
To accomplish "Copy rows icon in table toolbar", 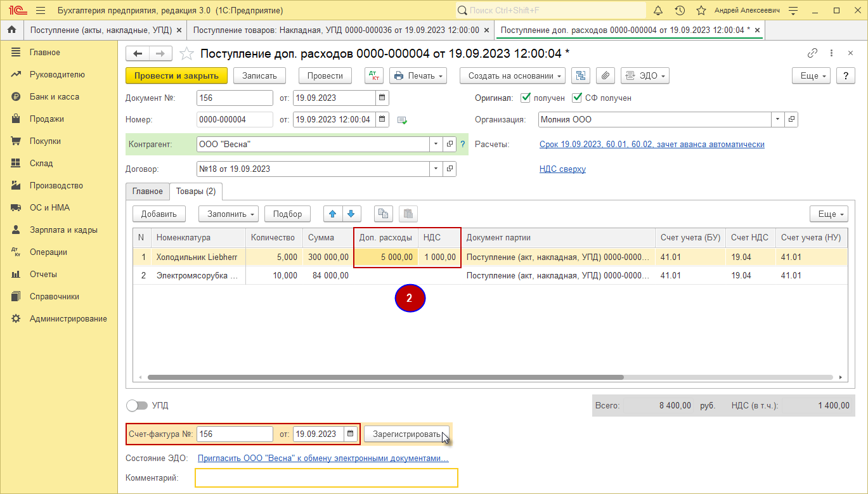I will tap(383, 214).
